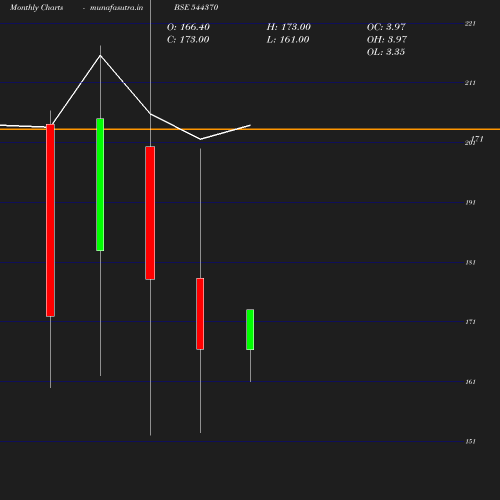Click the 'Monthly Charts' title text
The width and height of the screenshot is (500, 500).
37,7
